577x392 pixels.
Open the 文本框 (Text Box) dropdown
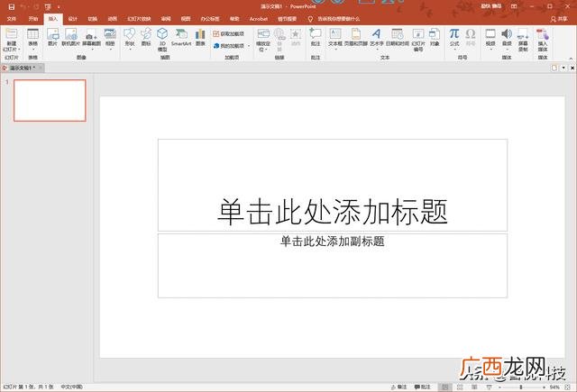point(335,39)
